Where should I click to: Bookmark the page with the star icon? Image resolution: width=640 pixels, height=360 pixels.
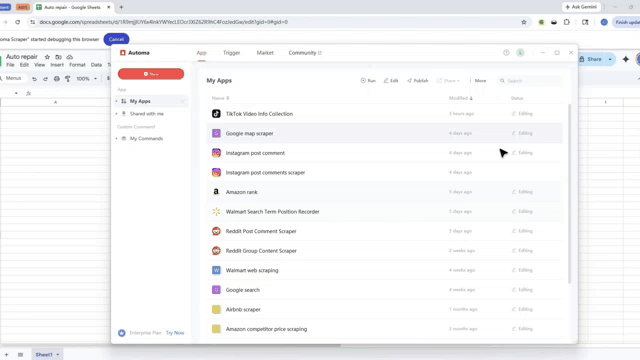point(524,22)
